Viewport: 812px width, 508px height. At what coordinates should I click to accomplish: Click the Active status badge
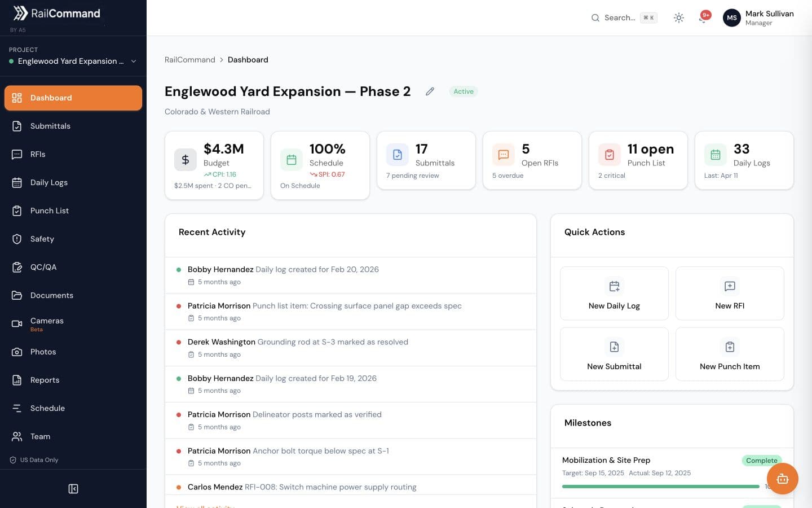[464, 91]
